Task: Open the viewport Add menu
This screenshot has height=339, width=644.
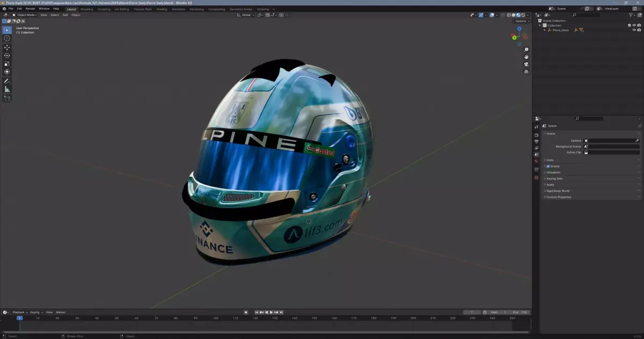Action: (x=65, y=15)
